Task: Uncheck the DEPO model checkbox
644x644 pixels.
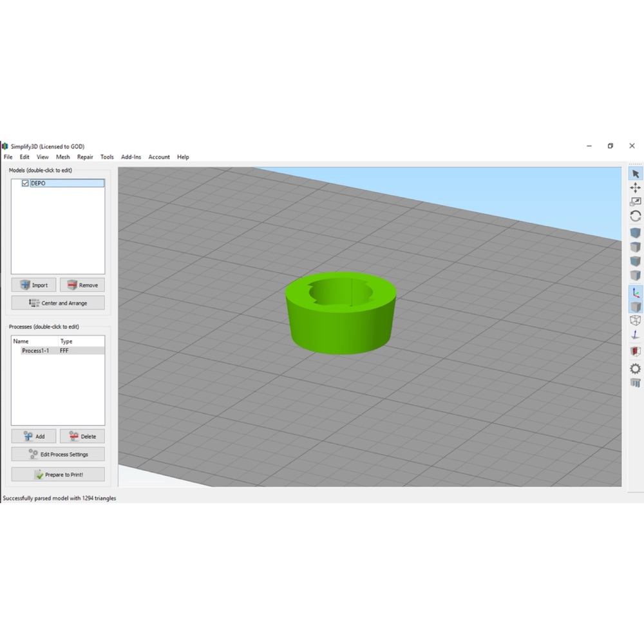Action: tap(25, 183)
